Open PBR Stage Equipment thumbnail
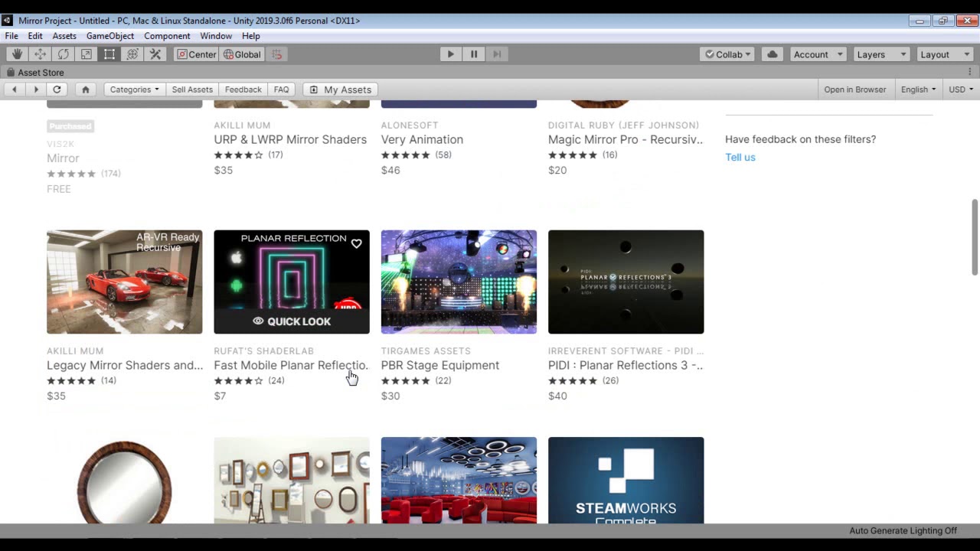980x551 pixels. 459,282
